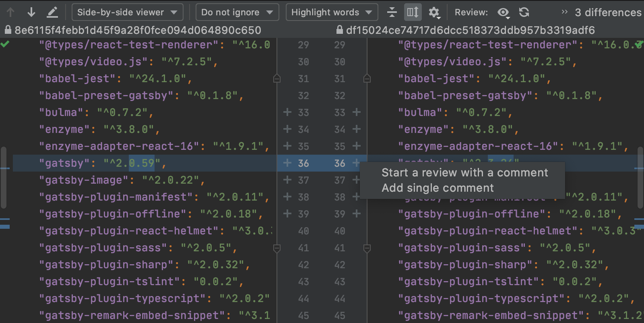This screenshot has height=323, width=644.
Task: Add comment on right line 34
Action: tap(357, 129)
